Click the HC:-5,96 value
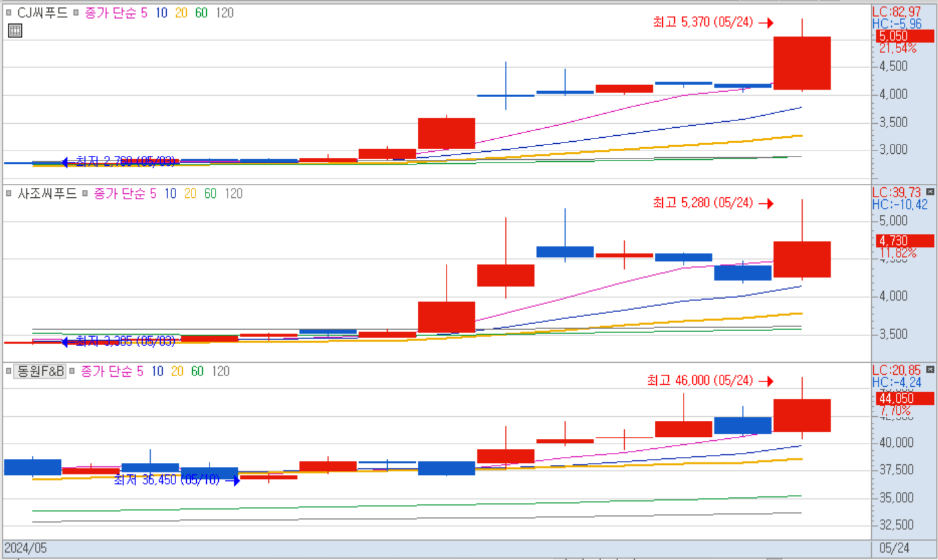Image resolution: width=938 pixels, height=560 pixels. (x=896, y=23)
